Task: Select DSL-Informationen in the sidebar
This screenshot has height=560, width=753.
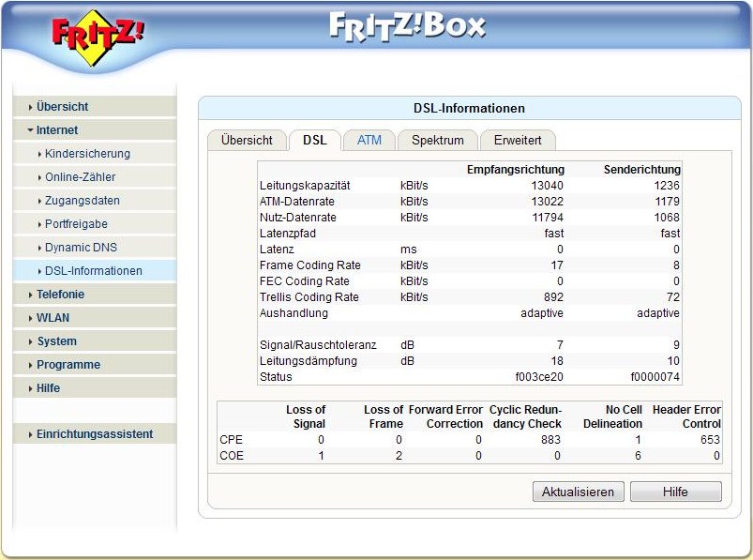Action: tap(94, 271)
